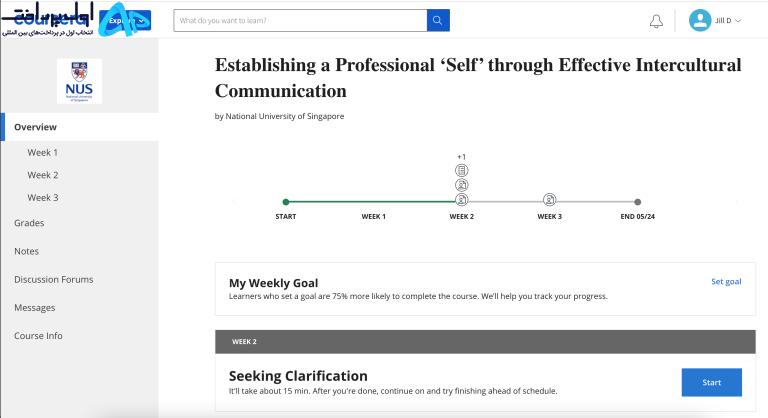Click the green START timeline dot
768x418 pixels.
tap(286, 202)
